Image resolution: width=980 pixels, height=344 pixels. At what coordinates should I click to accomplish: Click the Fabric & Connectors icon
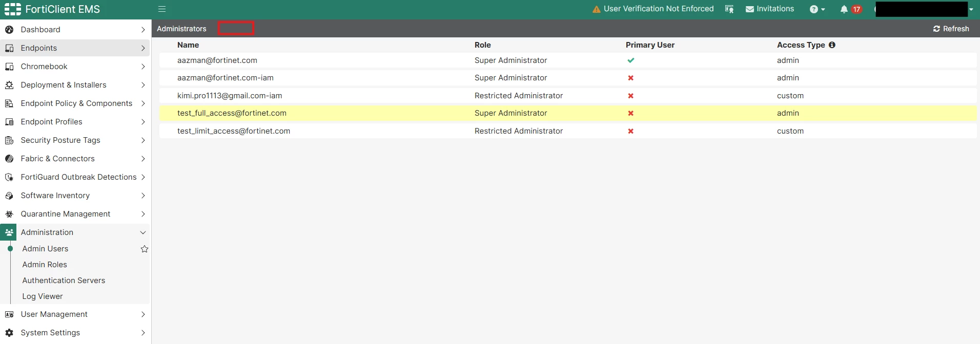(x=9, y=159)
